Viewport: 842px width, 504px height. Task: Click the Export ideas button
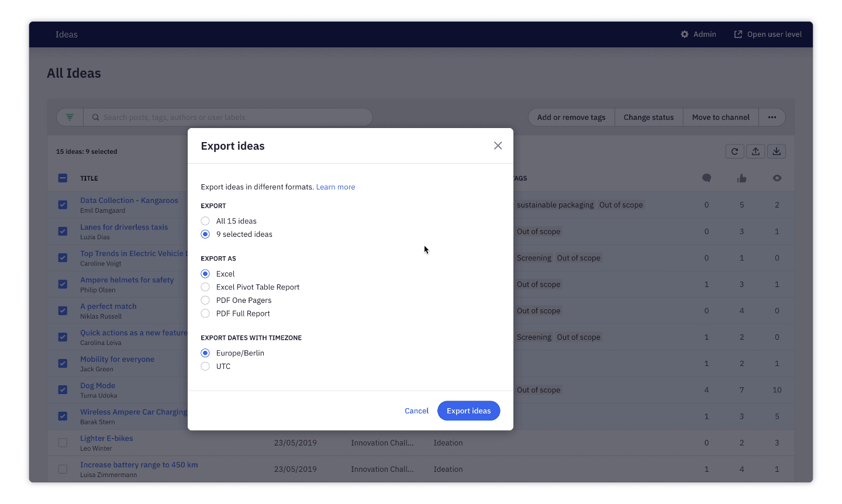468,411
